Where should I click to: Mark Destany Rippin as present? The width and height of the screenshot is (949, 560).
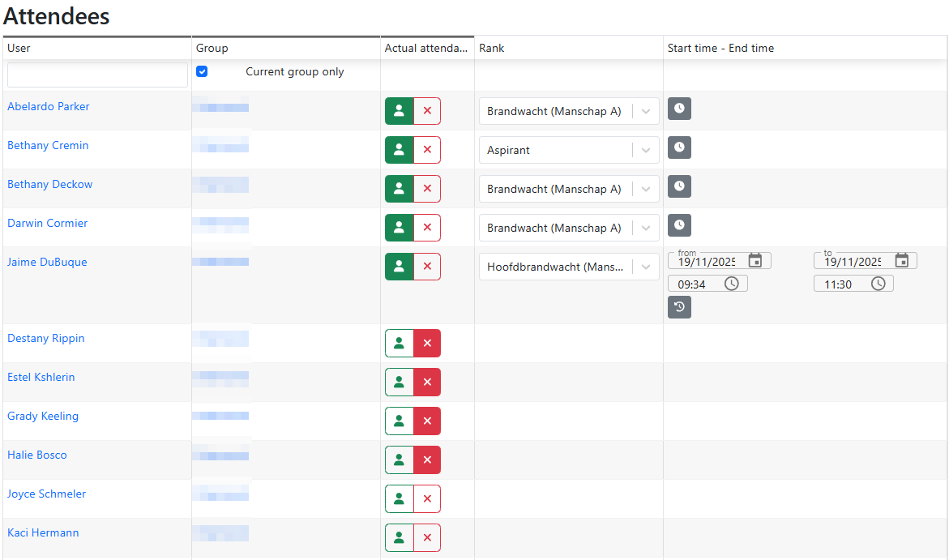coord(399,344)
